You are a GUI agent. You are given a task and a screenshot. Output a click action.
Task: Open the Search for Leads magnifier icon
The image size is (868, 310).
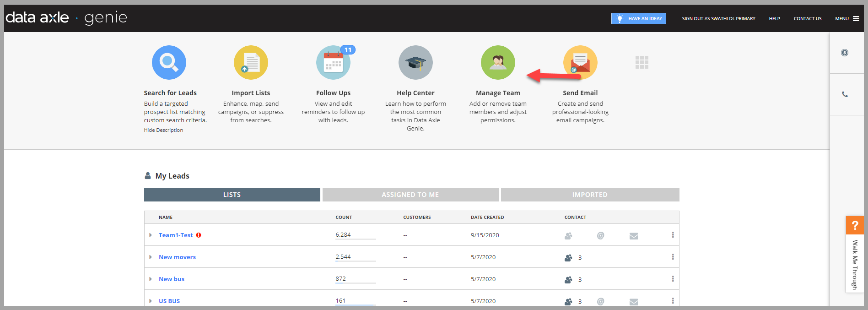pos(169,63)
